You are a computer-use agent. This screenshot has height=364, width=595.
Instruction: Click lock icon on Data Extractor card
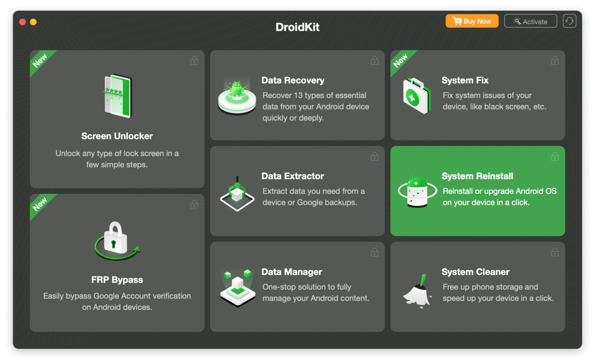pyautogui.click(x=374, y=156)
